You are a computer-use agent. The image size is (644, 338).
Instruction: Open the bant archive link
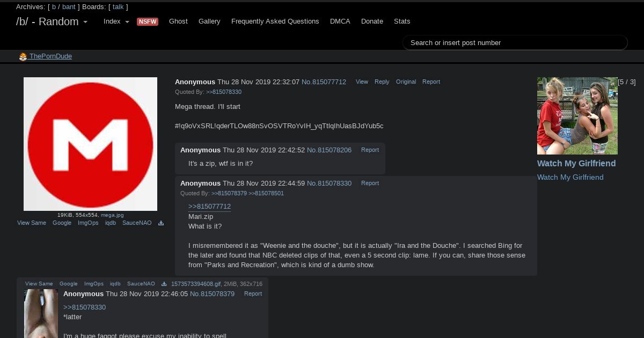point(69,7)
